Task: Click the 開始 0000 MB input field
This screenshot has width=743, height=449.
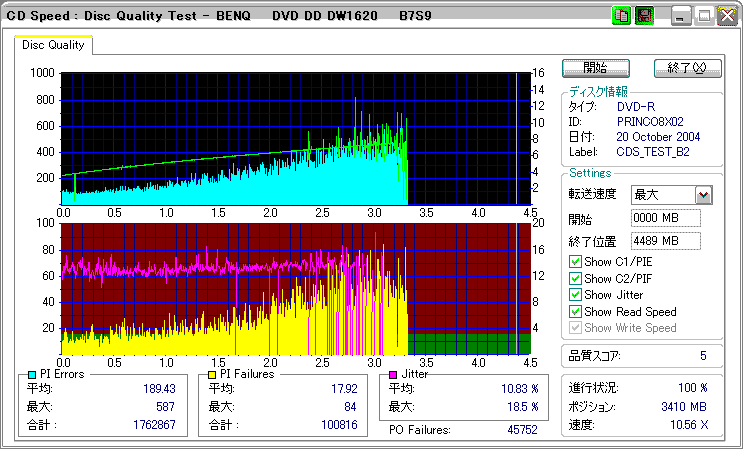Action: (665, 218)
